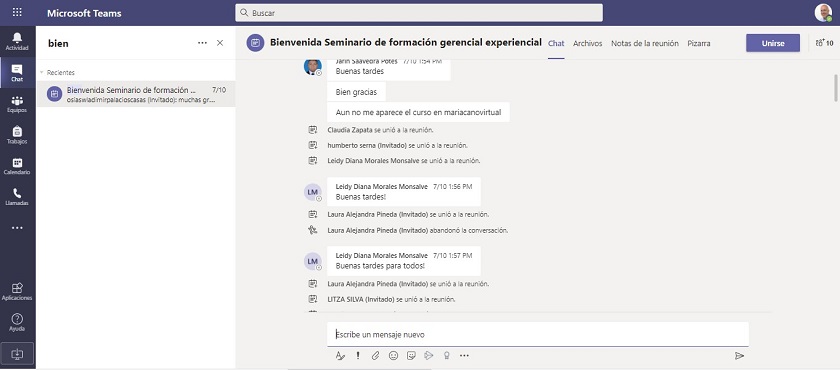
Task: Open the app launcher grid icon
Action: [17, 12]
